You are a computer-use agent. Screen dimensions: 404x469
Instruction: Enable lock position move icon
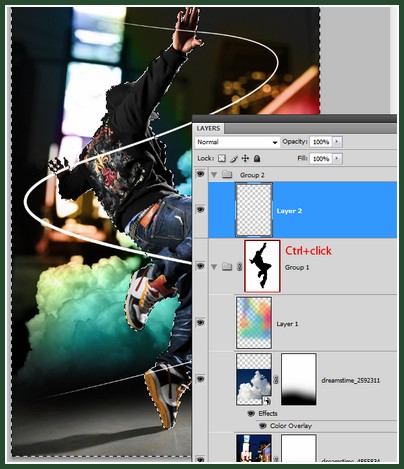[x=245, y=158]
